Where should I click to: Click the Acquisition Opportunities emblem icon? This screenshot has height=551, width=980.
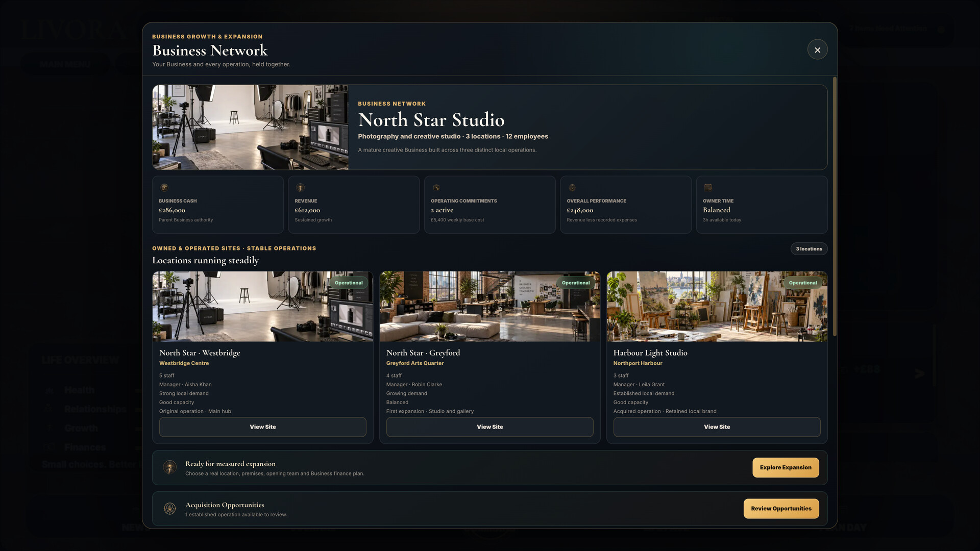coord(169,509)
